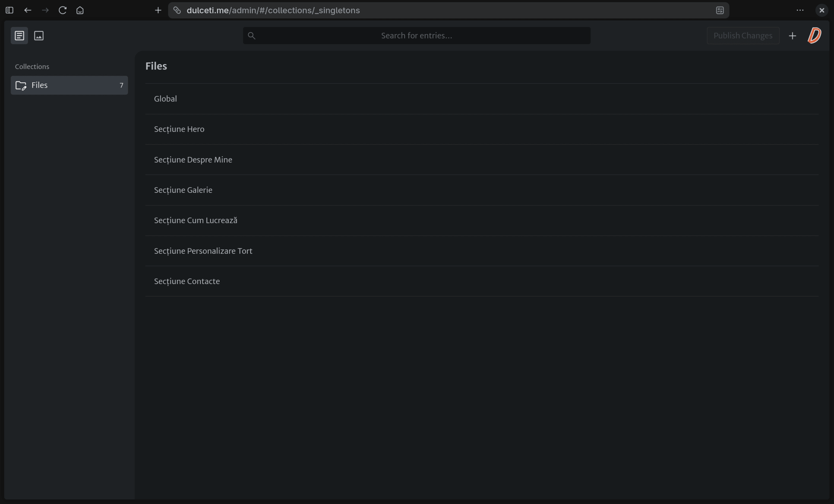The height and width of the screenshot is (504, 834).
Task: Click the browser address bar URL
Action: pos(273,10)
